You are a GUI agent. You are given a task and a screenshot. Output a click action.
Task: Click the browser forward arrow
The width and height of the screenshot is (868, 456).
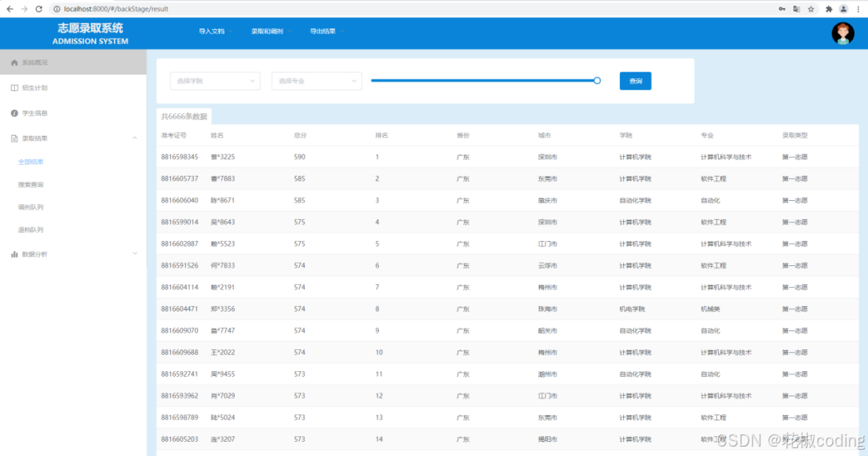coord(24,9)
